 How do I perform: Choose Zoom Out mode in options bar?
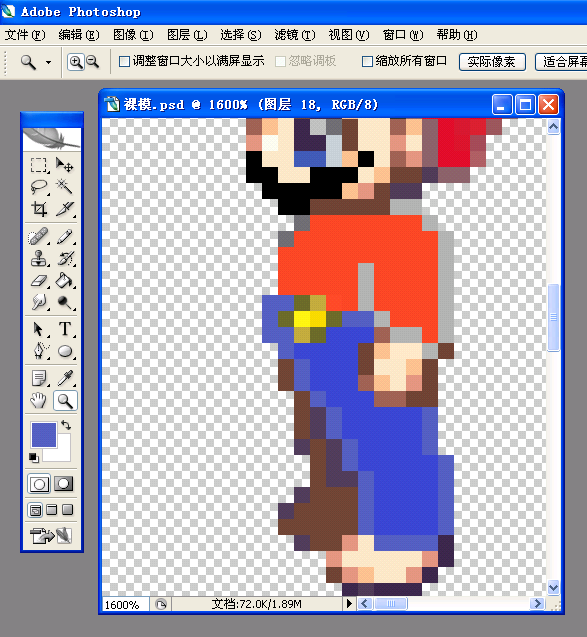pos(93,62)
